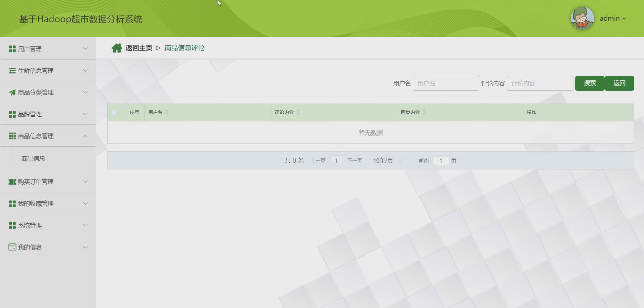Click the grid icon beside 商品信息管理
Viewport: 644px width, 308px height.
click(x=12, y=136)
